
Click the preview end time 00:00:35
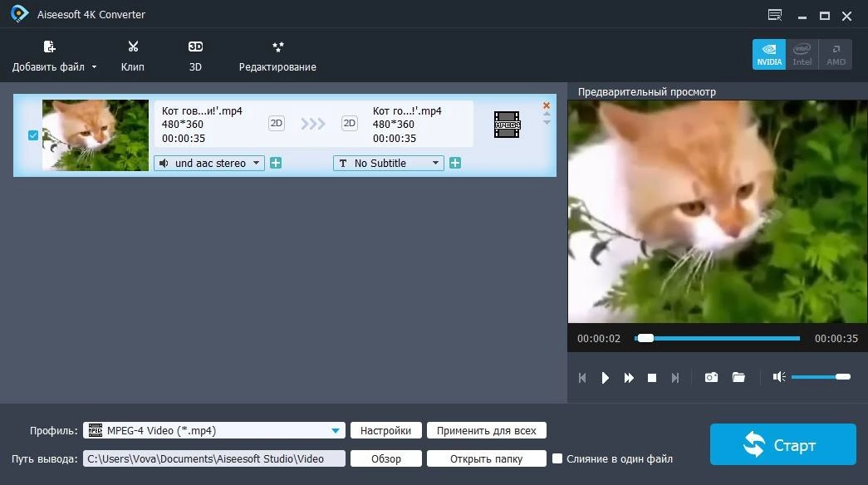(x=836, y=338)
